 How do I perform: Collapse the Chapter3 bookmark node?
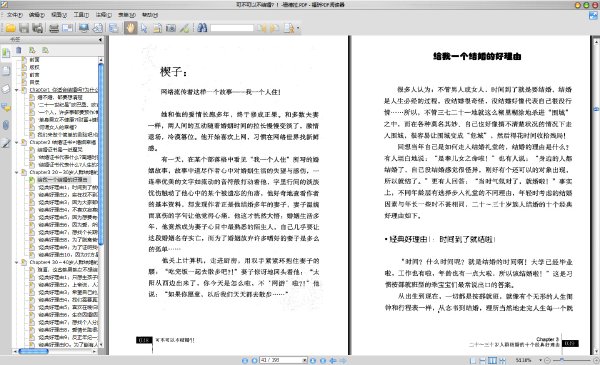pyautogui.click(x=16, y=172)
